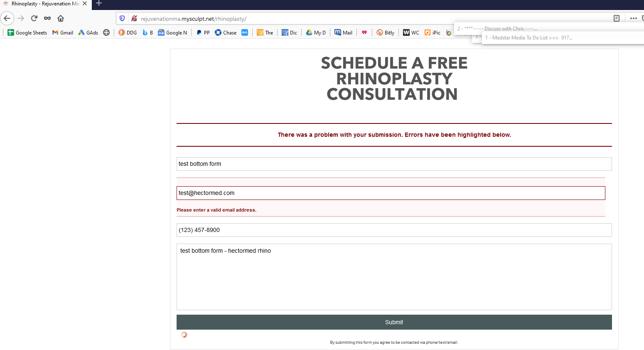Screen dimensions: 644x350
Task: Open the Google Sheets bookmark
Action: (27, 32)
